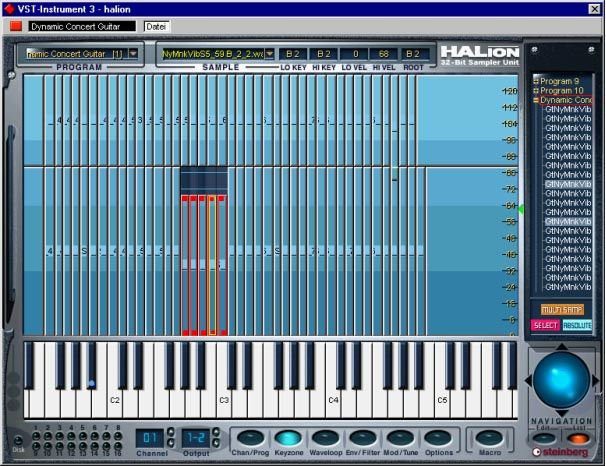Decrease the MIDI Channel value
Screen dimensions: 606x466
point(170,443)
